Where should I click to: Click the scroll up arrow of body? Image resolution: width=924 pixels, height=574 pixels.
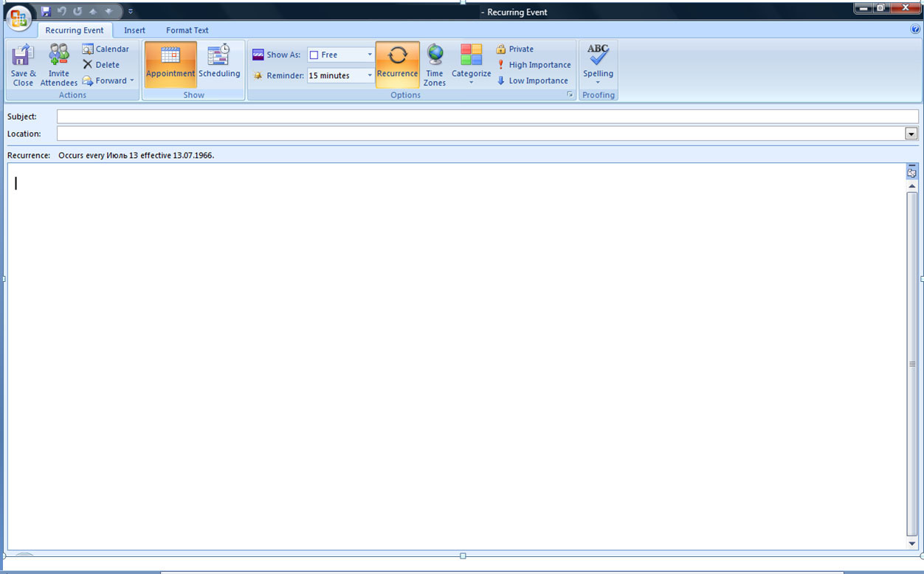tap(912, 186)
